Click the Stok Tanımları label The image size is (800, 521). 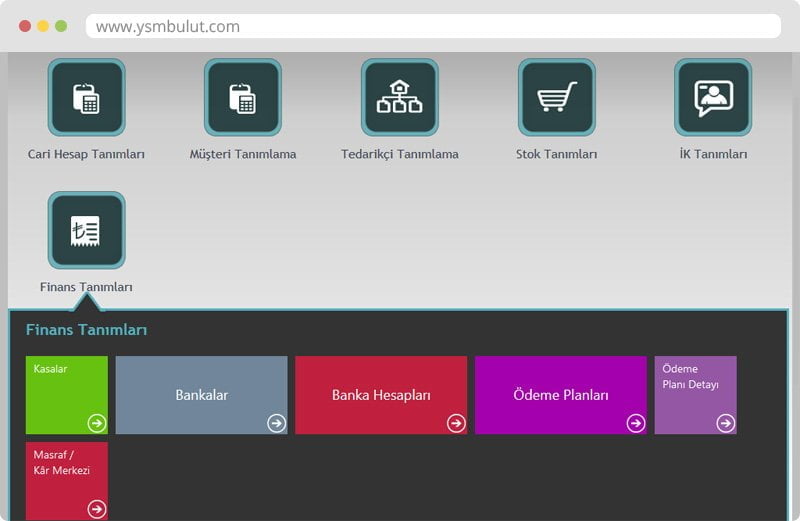click(x=556, y=154)
